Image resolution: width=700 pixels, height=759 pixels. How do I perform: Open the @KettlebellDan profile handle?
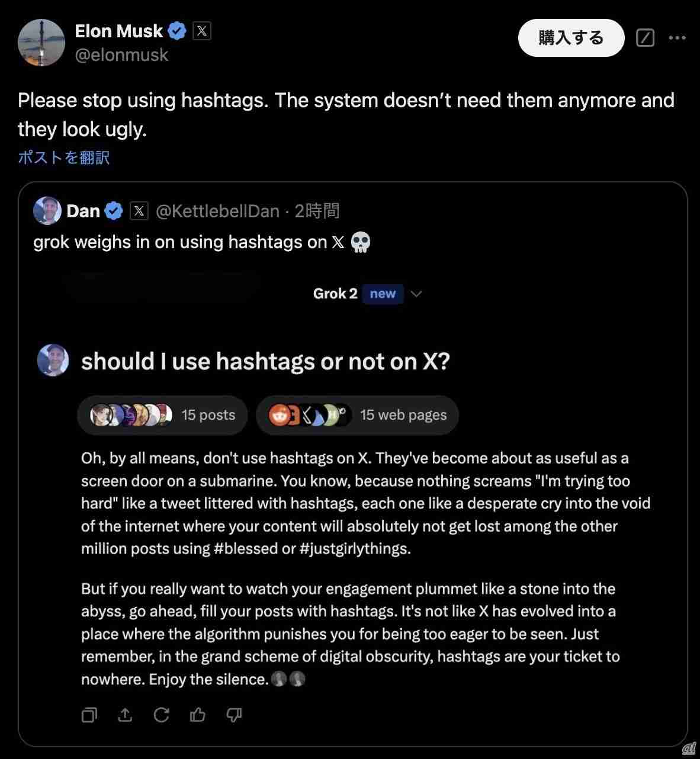point(217,211)
